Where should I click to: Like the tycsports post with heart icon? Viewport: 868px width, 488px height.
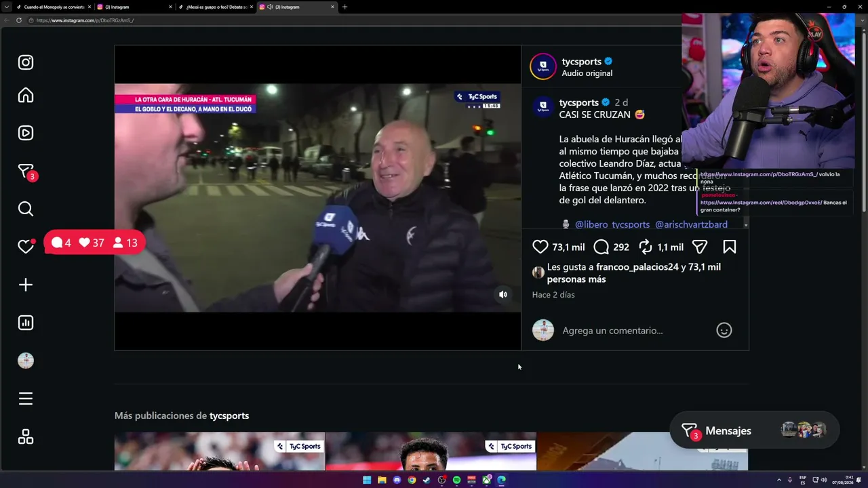click(x=540, y=247)
